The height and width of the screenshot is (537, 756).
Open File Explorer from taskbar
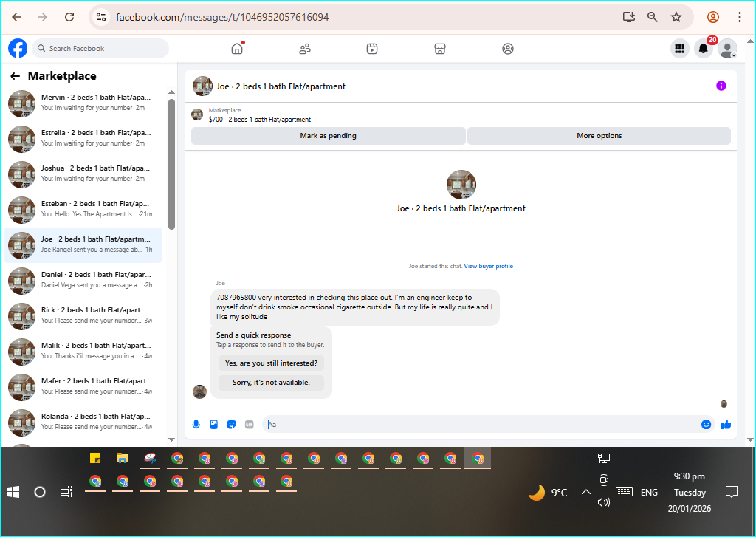pyautogui.click(x=123, y=458)
